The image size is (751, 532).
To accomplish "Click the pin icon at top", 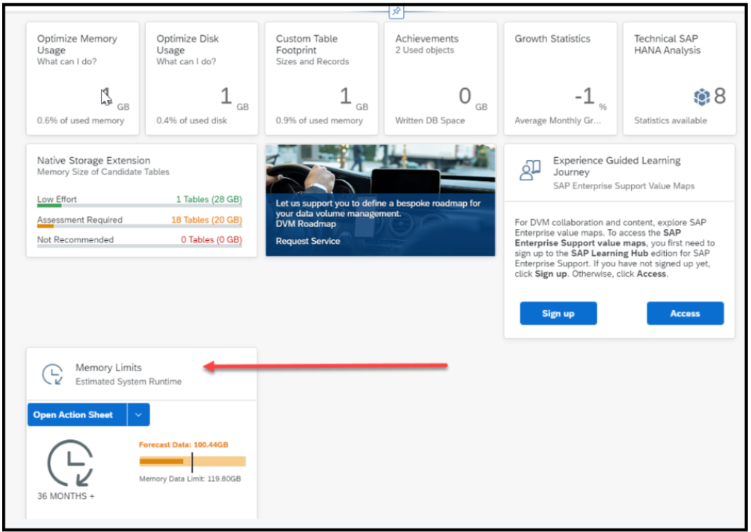I will pos(396,11).
